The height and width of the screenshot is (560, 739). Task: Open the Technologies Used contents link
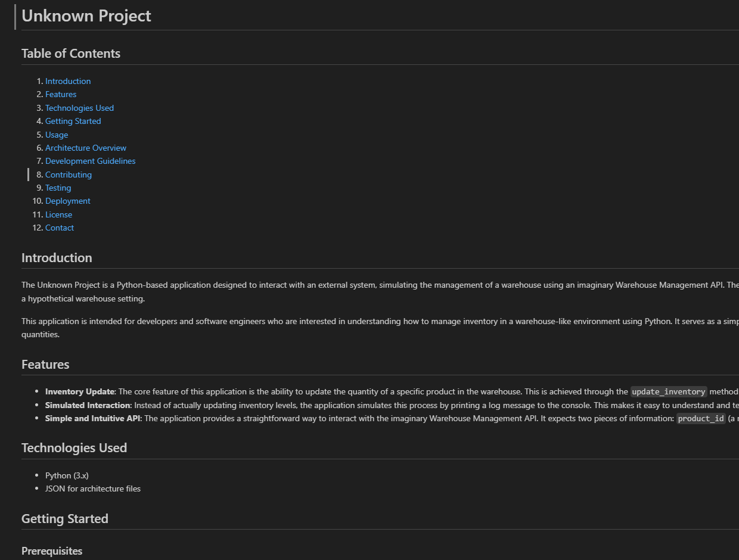(x=79, y=108)
